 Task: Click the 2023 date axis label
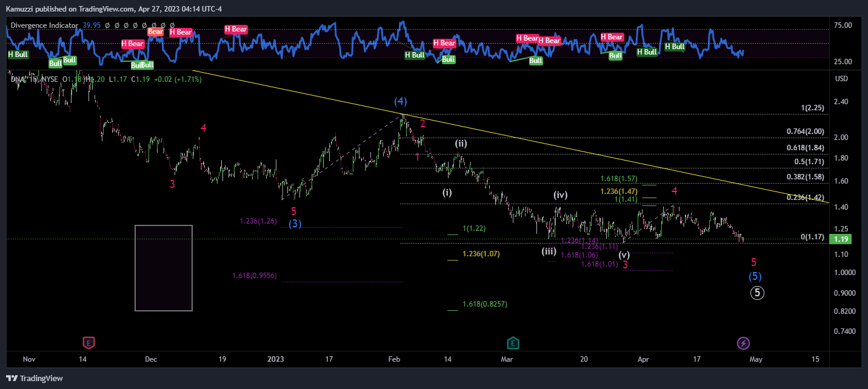(x=276, y=359)
